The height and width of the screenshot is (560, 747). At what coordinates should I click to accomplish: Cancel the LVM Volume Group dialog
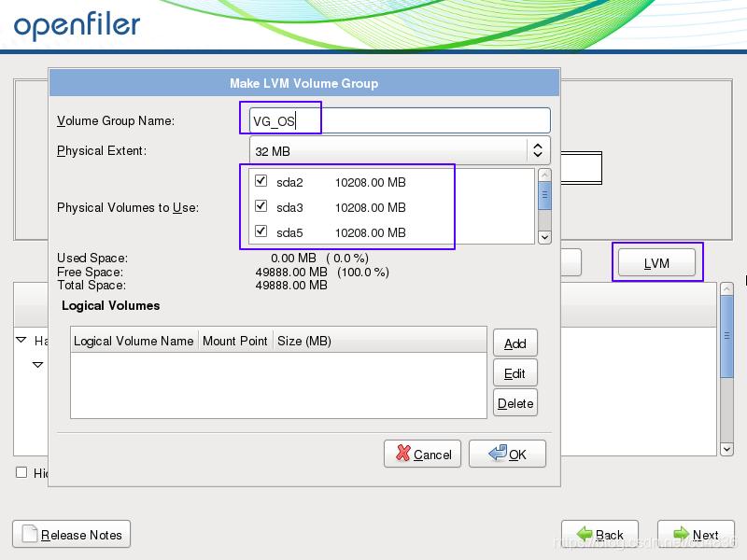(423, 454)
